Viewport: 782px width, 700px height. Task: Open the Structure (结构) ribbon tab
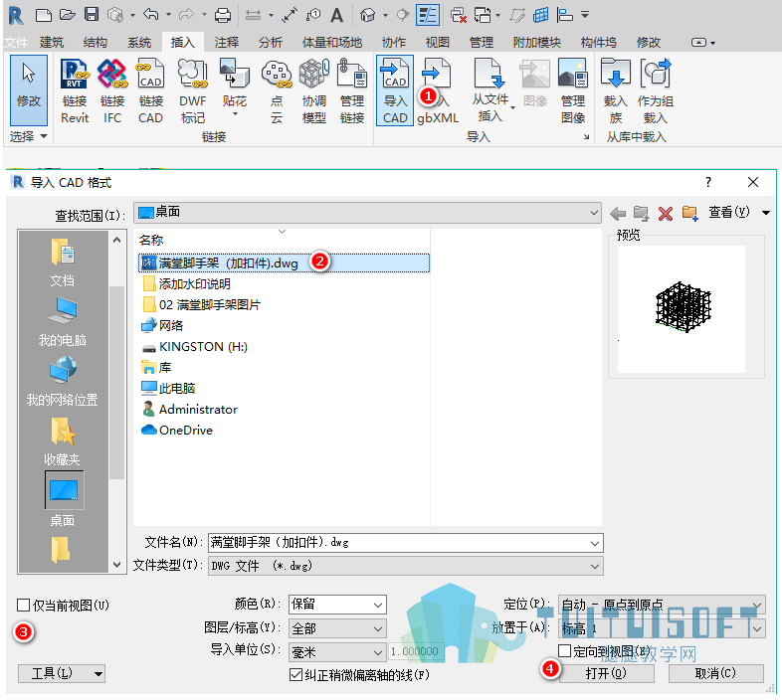[96, 43]
